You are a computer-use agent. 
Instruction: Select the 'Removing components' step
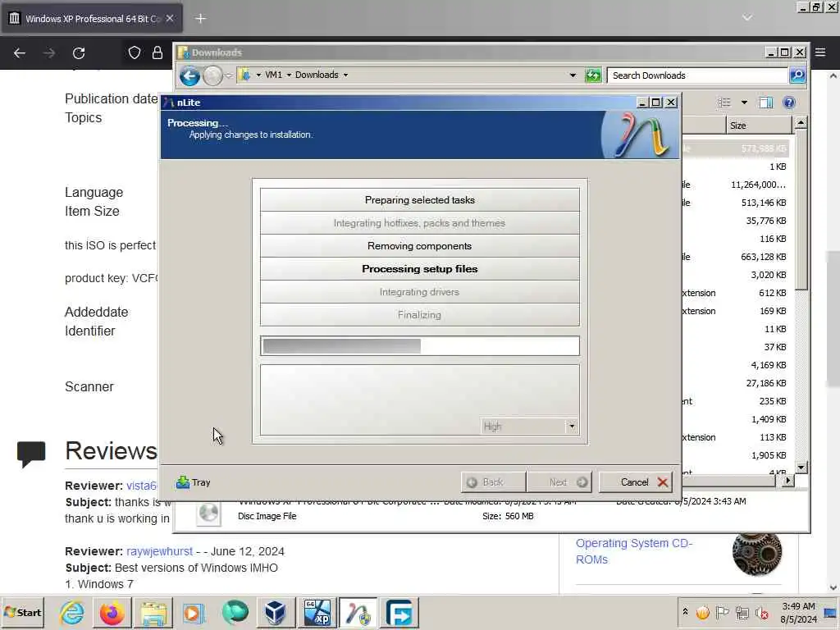click(419, 246)
